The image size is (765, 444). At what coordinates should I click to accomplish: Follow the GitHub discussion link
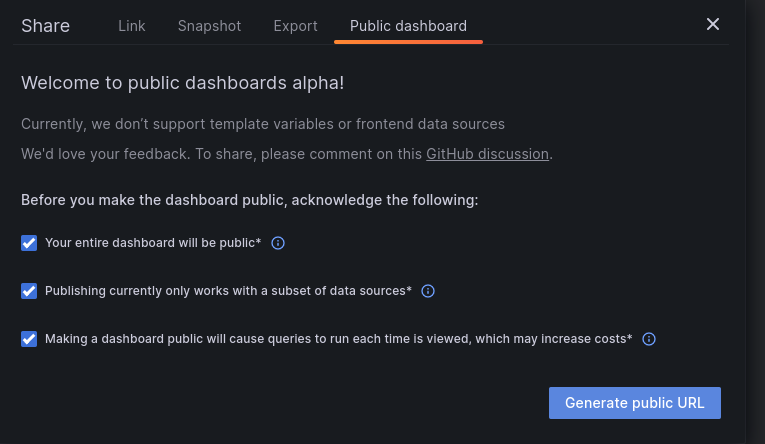pos(487,154)
